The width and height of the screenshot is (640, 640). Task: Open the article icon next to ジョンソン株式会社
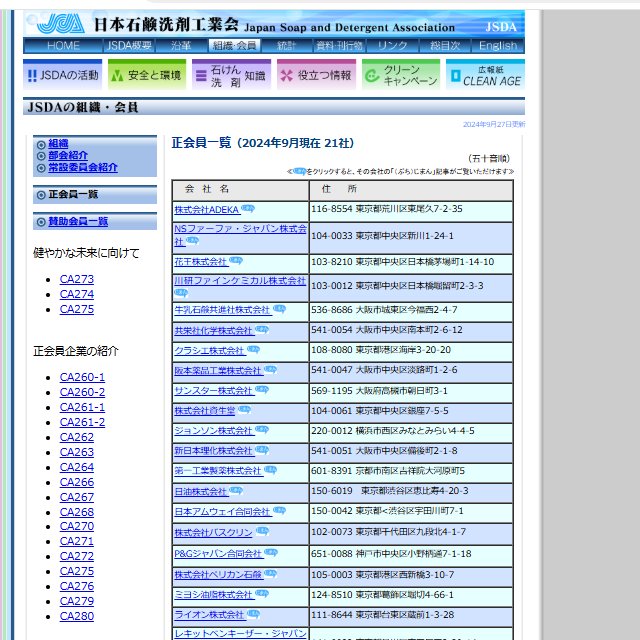[262, 429]
